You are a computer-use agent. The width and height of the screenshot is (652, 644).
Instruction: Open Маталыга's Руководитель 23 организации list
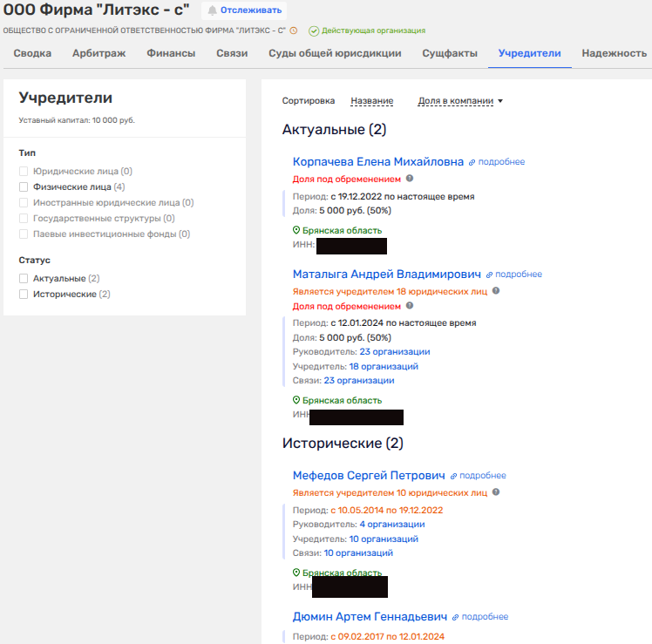(394, 351)
